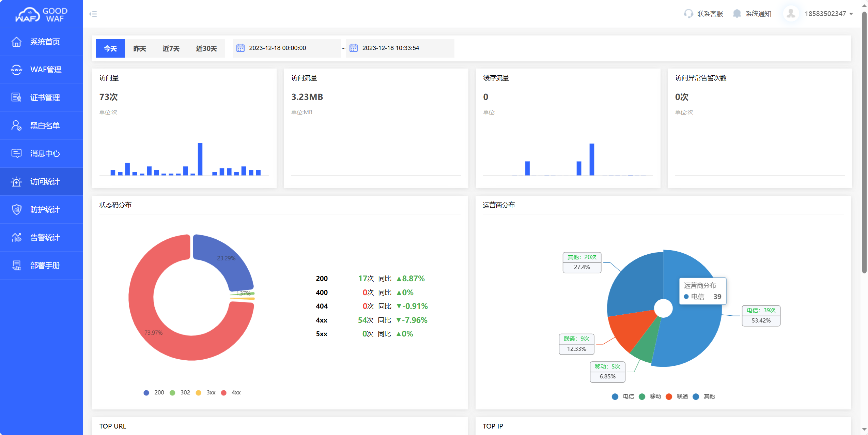Open the end date calendar icon

pos(354,48)
